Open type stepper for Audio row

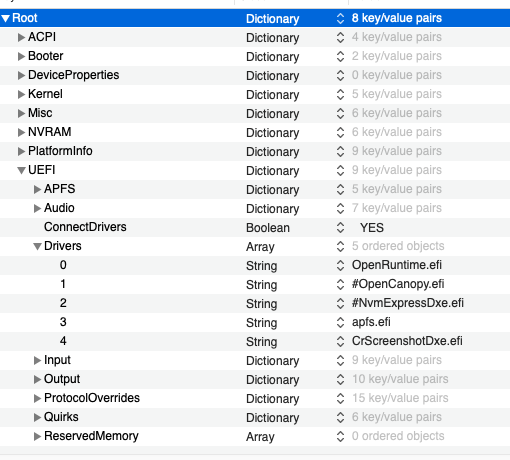[340, 208]
